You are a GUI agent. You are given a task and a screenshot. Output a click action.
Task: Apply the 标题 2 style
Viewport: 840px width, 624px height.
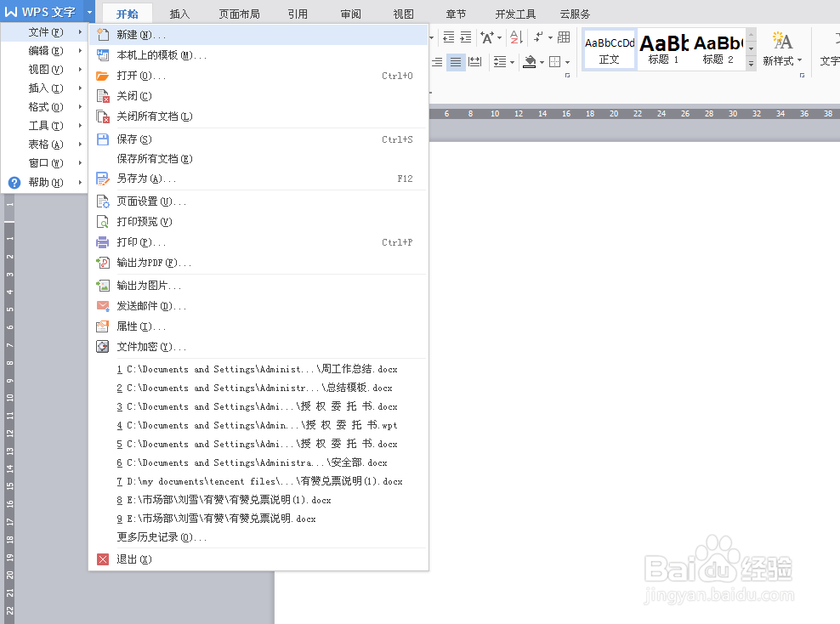pyautogui.click(x=718, y=49)
